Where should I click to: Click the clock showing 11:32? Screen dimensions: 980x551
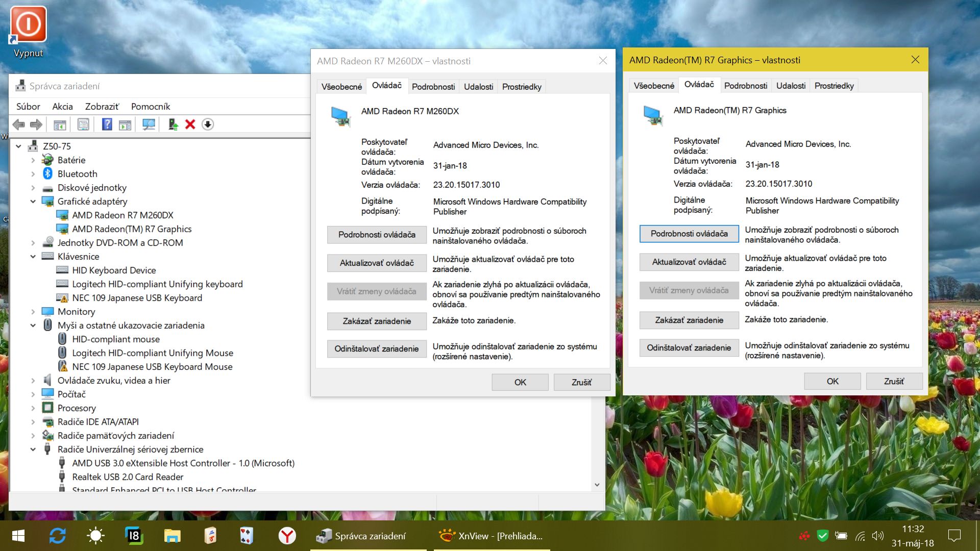[x=913, y=529]
